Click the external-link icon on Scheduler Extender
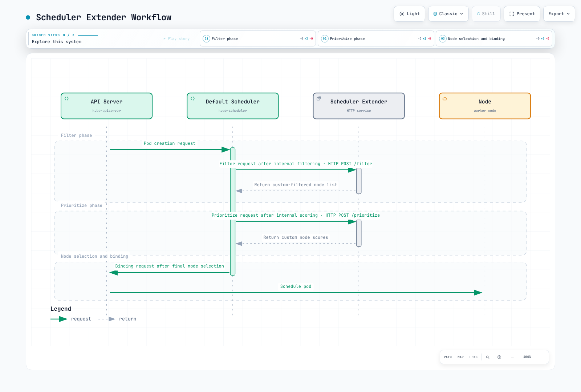This screenshot has height=392, width=581. tap(319, 98)
